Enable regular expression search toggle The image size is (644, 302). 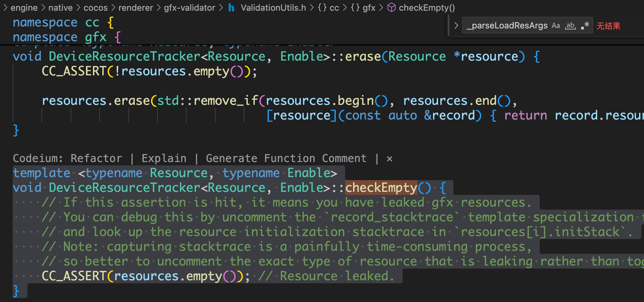585,26
